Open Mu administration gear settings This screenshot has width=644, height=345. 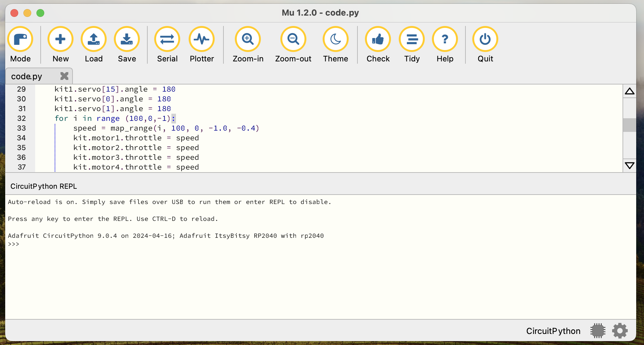pos(620,331)
